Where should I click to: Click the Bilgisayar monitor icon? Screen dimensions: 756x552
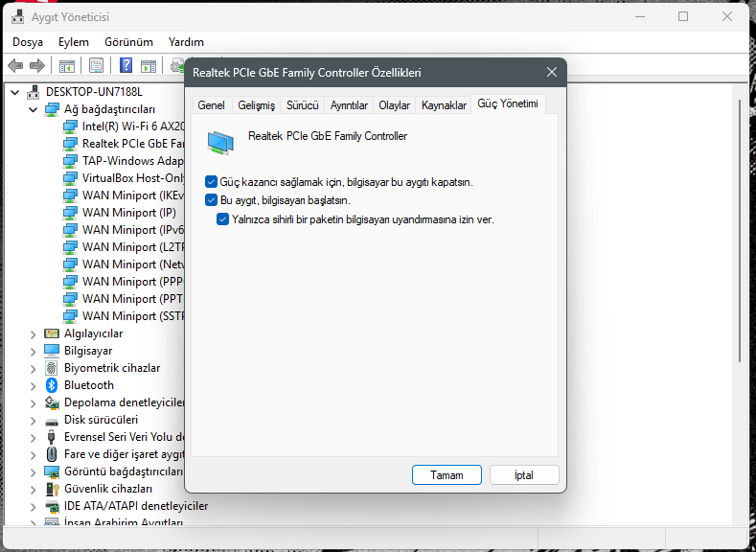coord(52,351)
